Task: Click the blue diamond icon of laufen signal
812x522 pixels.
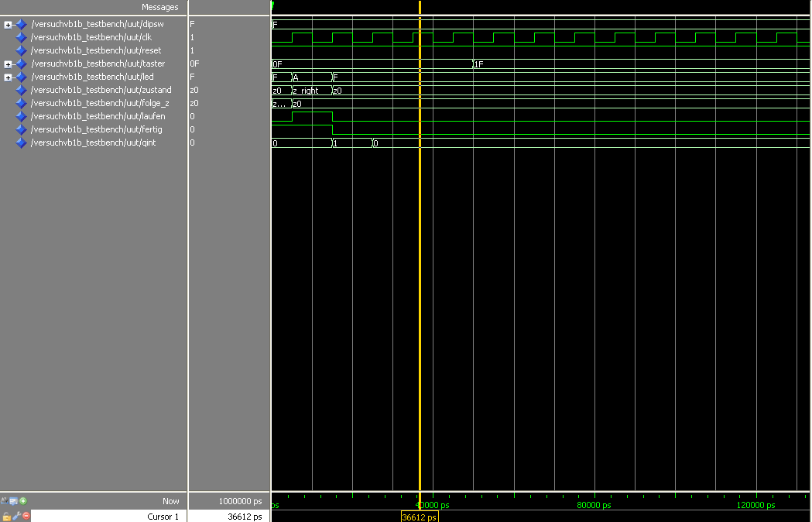Action: 21,117
